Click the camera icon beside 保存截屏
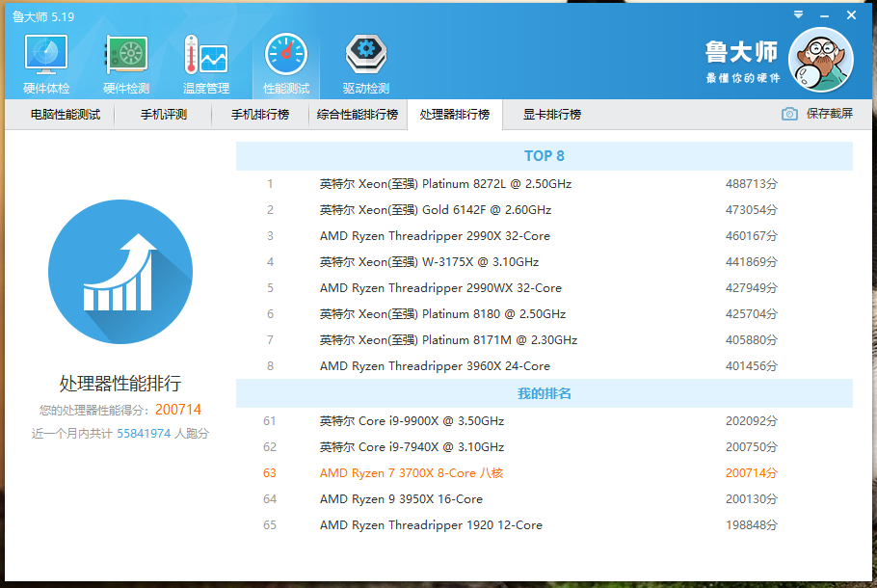The image size is (877, 588). tap(789, 114)
